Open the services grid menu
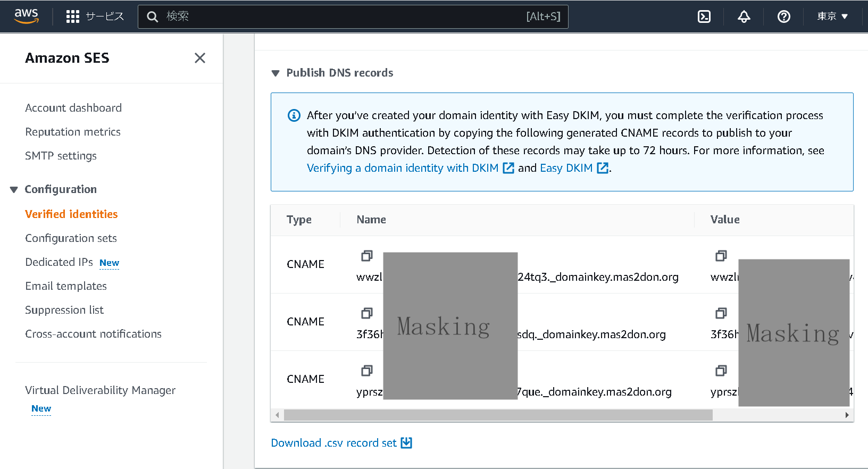Viewport: 868px width, 469px height. tap(73, 16)
